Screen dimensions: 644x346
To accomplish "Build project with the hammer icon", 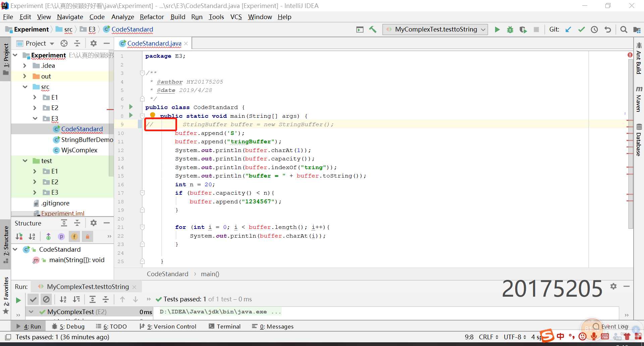I will click(373, 30).
